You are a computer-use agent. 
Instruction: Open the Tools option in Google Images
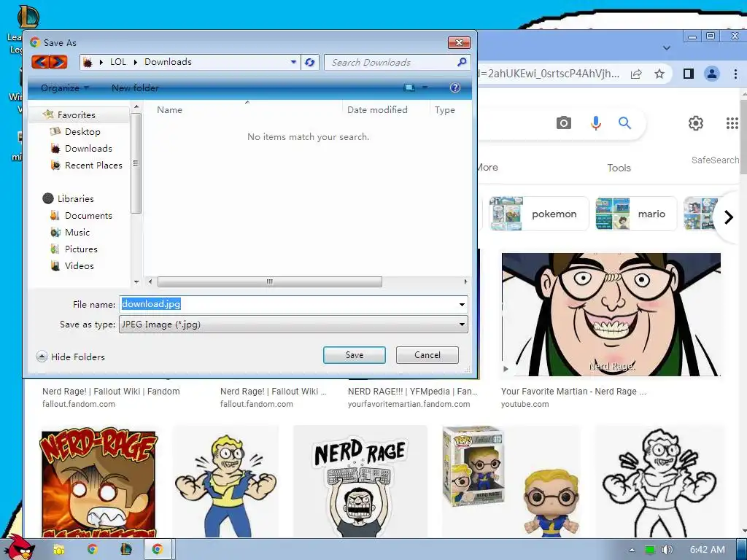619,168
